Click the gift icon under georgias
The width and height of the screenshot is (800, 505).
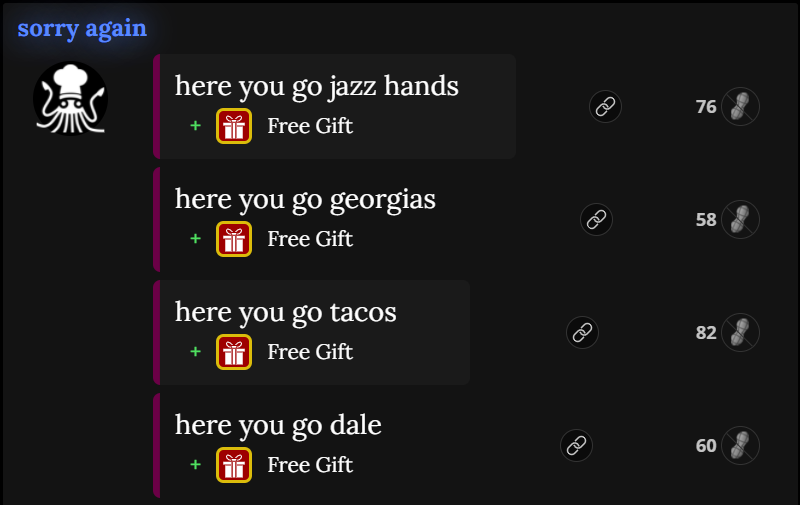[234, 239]
